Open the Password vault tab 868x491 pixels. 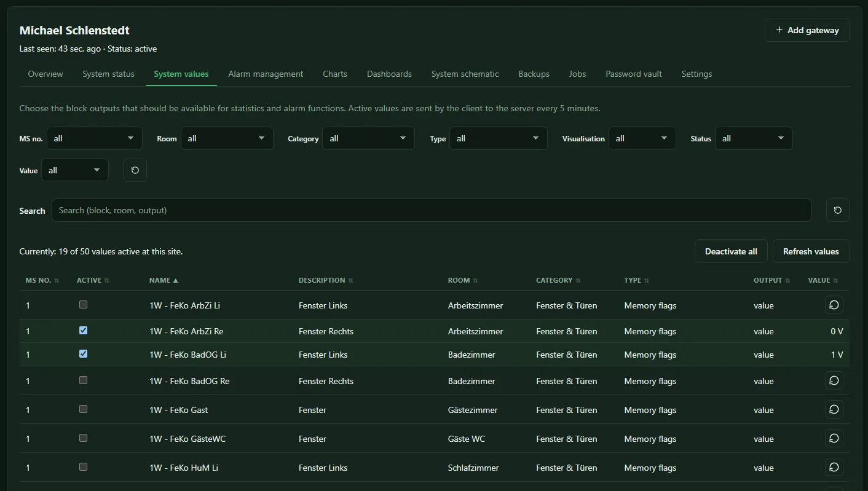click(x=634, y=74)
